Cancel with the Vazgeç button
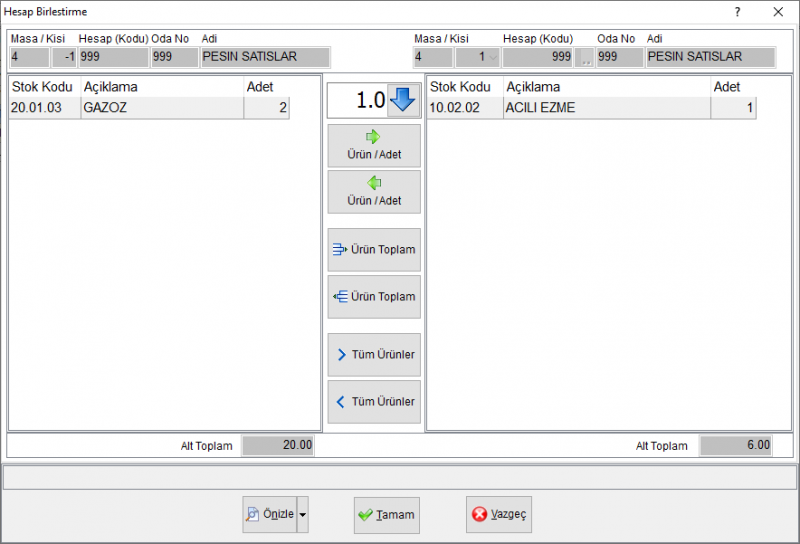This screenshot has width=800, height=544. click(x=498, y=514)
